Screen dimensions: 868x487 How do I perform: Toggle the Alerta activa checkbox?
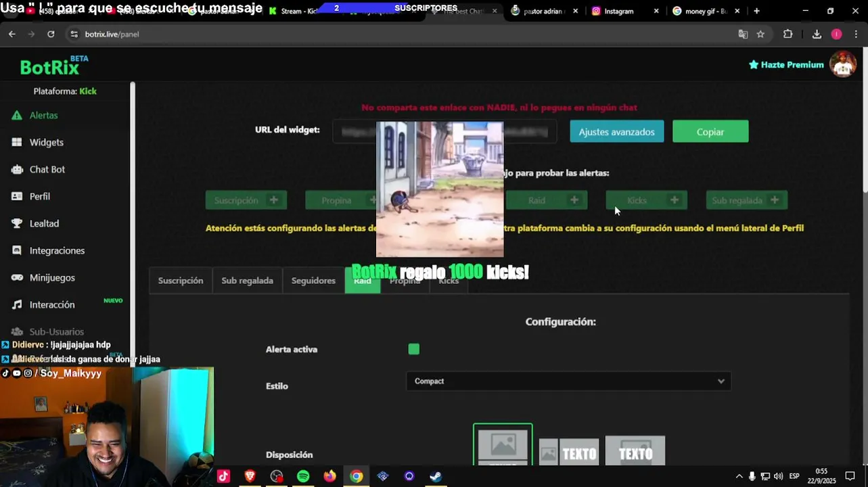click(414, 349)
